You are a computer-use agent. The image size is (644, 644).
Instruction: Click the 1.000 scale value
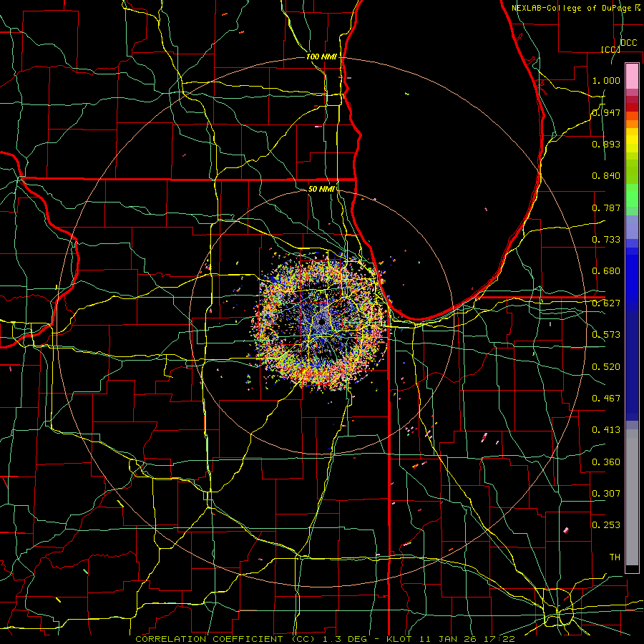[606, 80]
